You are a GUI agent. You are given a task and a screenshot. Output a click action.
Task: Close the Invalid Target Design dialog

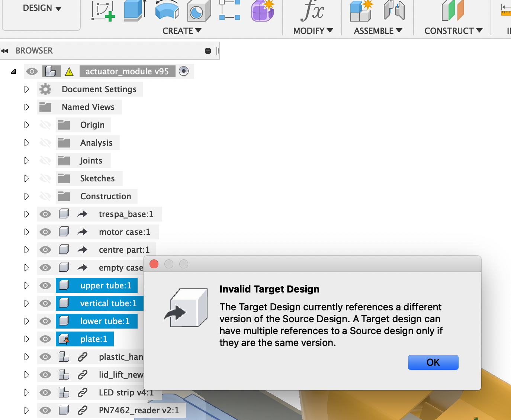pos(154,264)
